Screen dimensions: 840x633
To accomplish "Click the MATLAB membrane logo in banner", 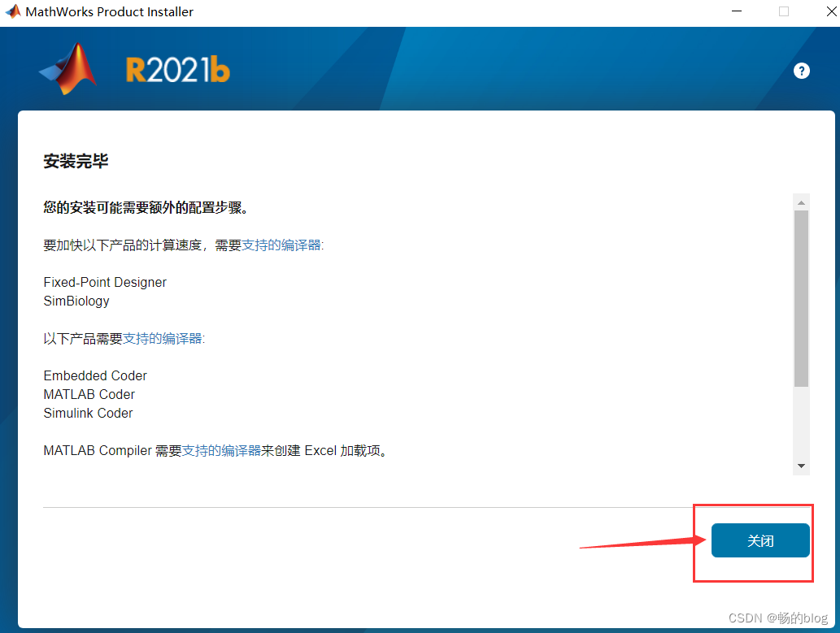I will [x=66, y=68].
